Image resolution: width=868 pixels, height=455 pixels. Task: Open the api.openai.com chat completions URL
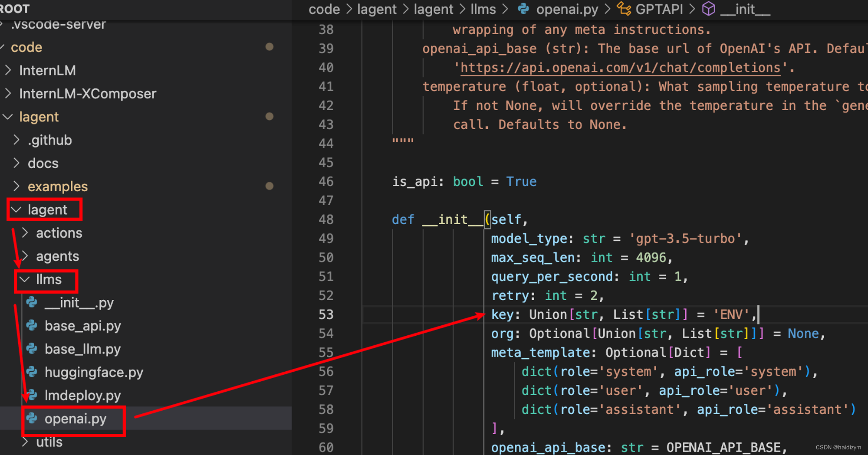point(620,68)
